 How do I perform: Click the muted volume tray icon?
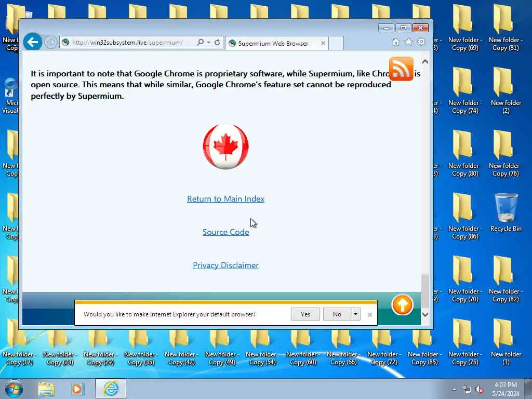[480, 390]
